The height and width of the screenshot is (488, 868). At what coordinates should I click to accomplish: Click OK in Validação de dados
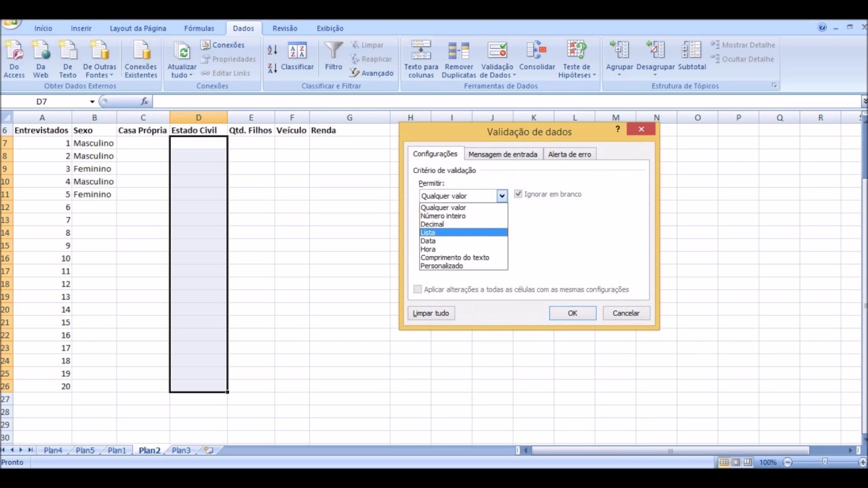pyautogui.click(x=572, y=313)
